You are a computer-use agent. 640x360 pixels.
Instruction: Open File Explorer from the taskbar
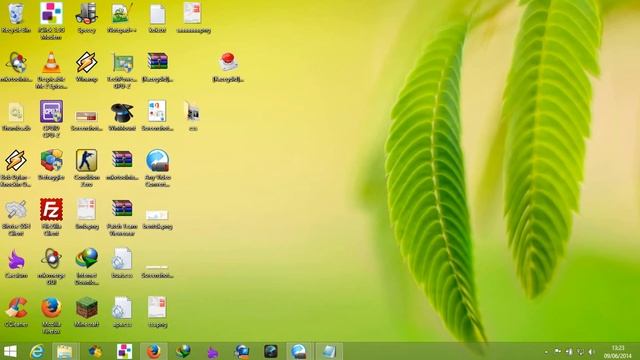(64, 351)
